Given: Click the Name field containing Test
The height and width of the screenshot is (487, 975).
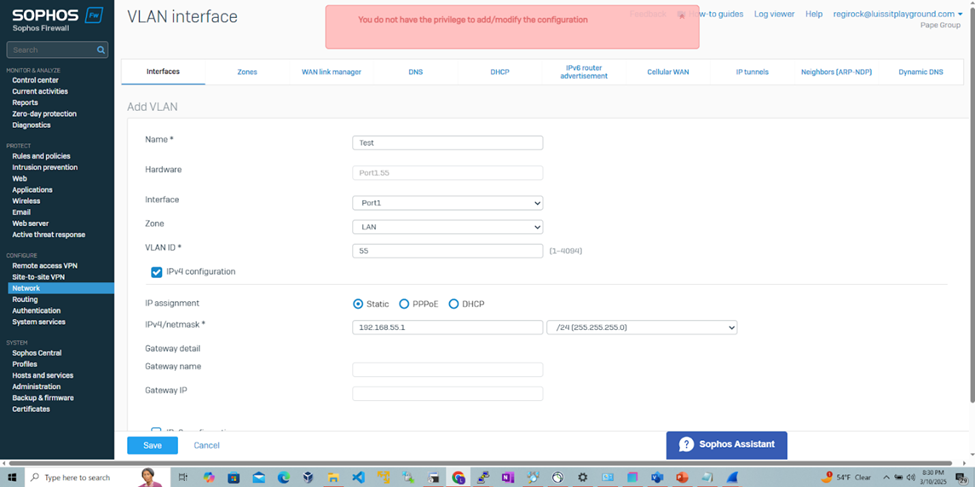Looking at the screenshot, I should [448, 142].
